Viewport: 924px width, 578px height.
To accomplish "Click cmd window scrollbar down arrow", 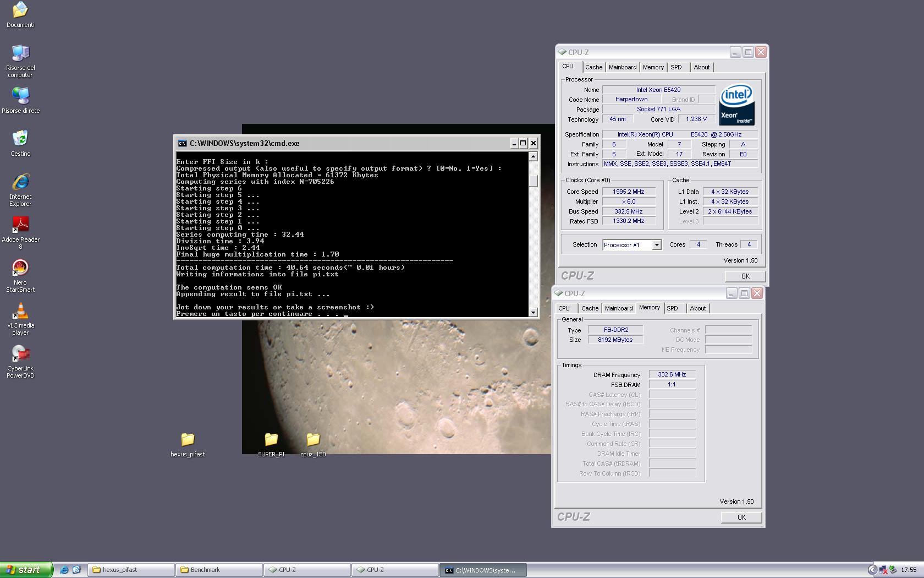I will click(x=533, y=313).
